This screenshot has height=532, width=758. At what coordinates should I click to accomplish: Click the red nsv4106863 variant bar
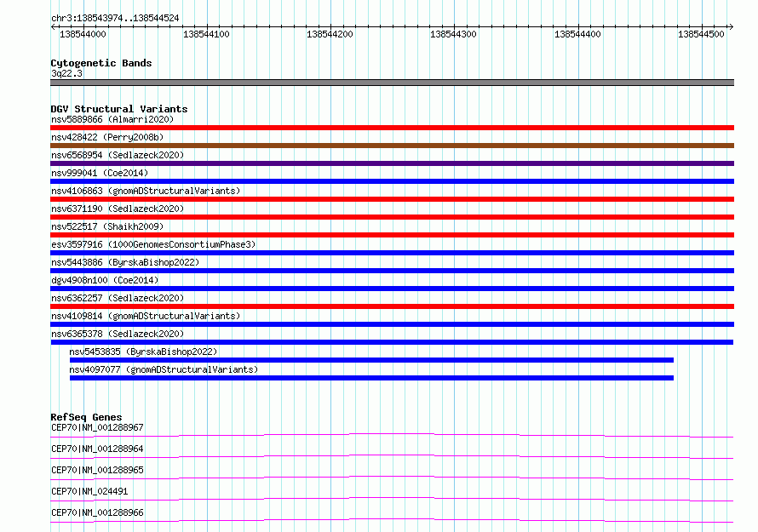tap(392, 199)
